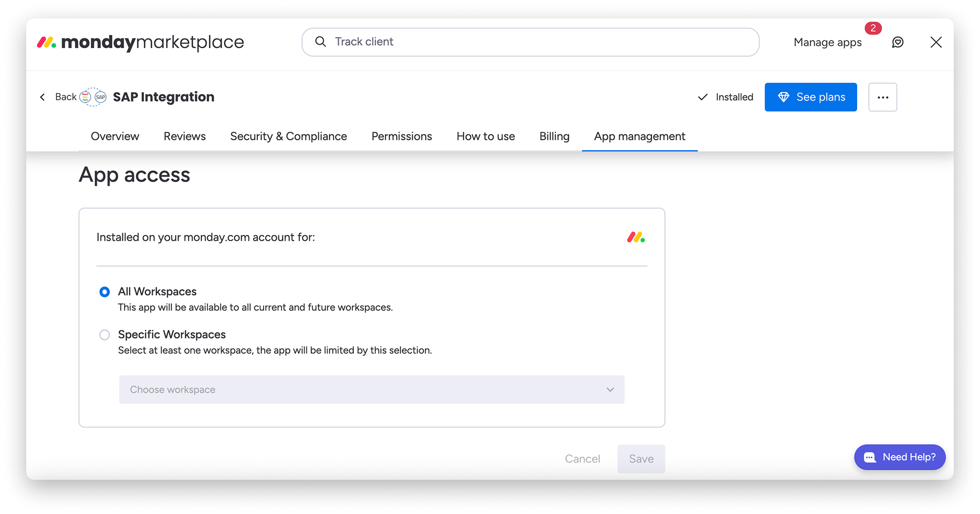Click the See plans button
980x514 pixels.
point(810,97)
